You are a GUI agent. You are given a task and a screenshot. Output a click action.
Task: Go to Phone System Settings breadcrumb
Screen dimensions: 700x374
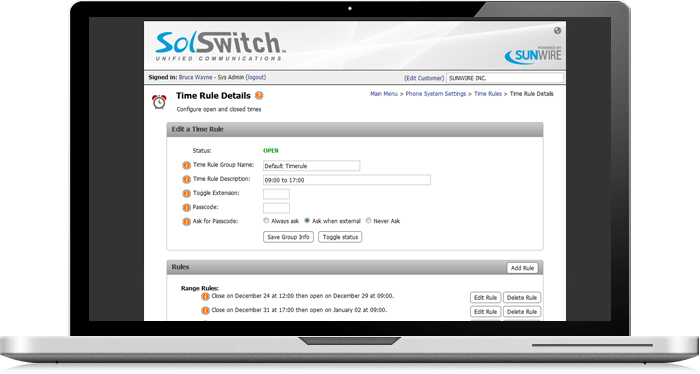click(436, 94)
